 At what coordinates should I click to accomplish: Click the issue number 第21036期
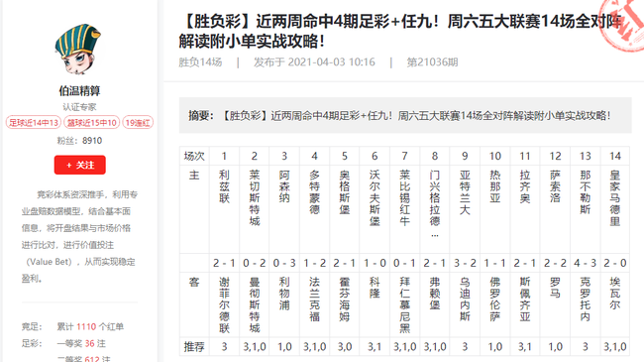(432, 62)
